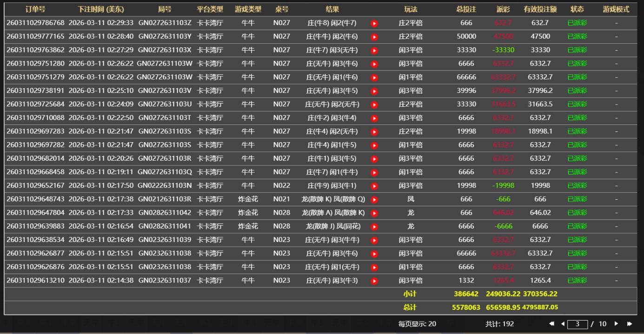
Task: Open the replay icon for round GN0272631103Y
Action: 374,37
